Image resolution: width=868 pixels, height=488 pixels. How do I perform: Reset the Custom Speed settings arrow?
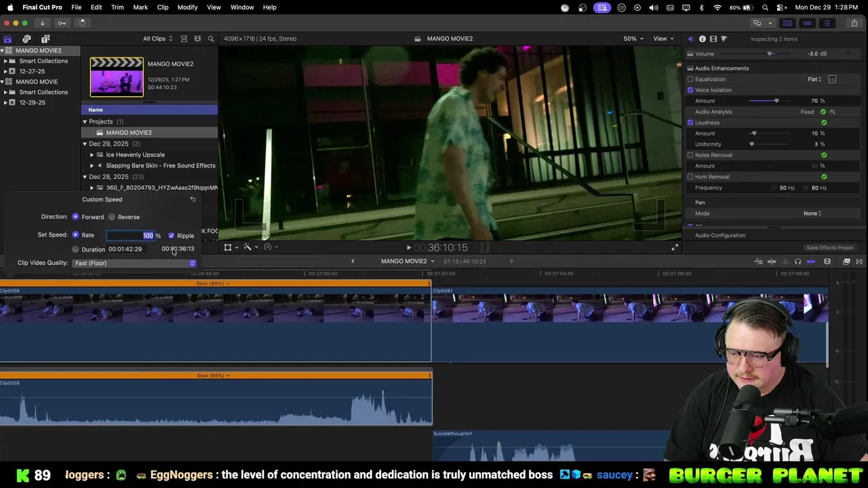tap(193, 199)
